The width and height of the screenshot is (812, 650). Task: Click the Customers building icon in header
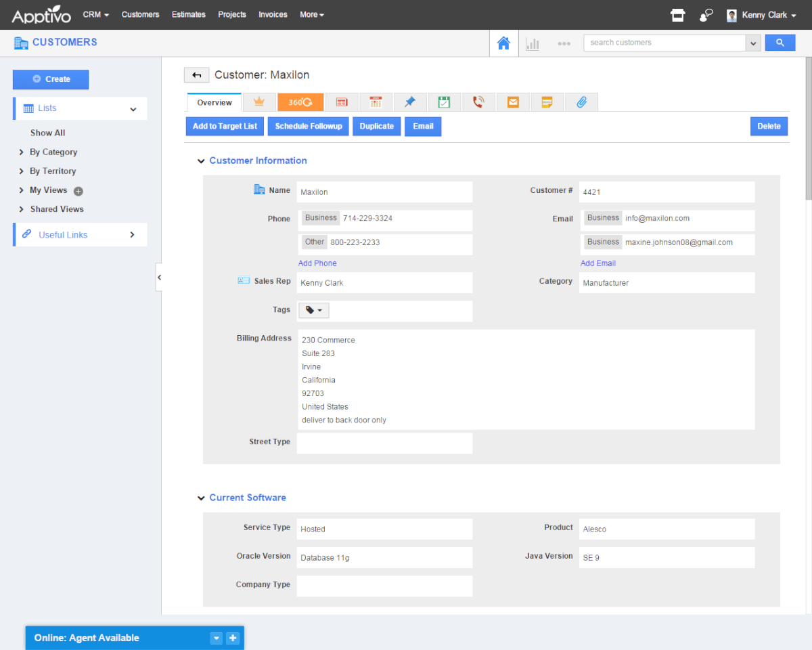[x=21, y=43]
